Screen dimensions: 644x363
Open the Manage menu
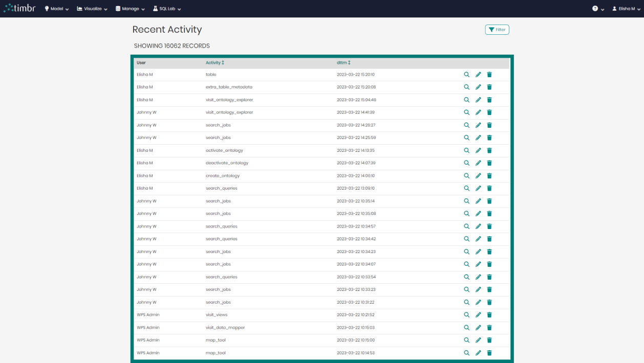click(130, 8)
